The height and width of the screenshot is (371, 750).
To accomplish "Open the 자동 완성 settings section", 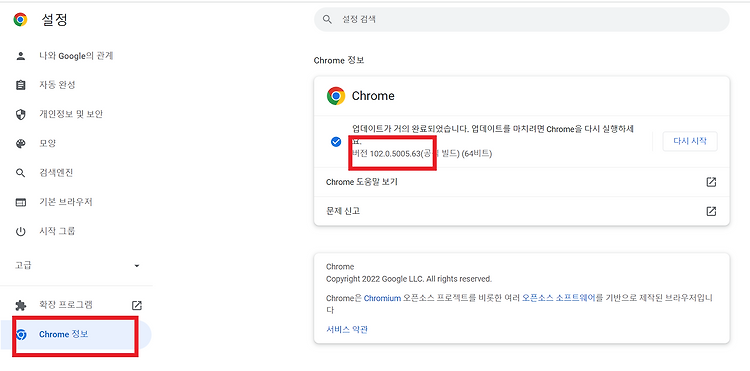I will tap(57, 85).
